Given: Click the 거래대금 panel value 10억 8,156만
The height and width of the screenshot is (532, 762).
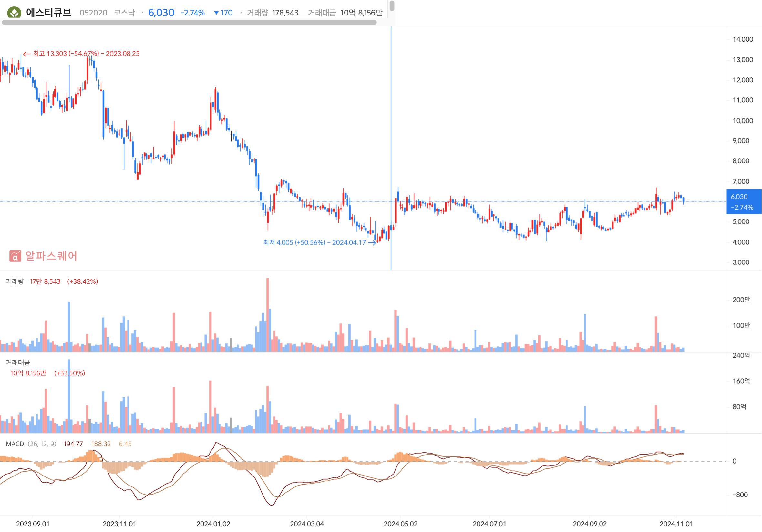Looking at the screenshot, I should (x=28, y=373).
